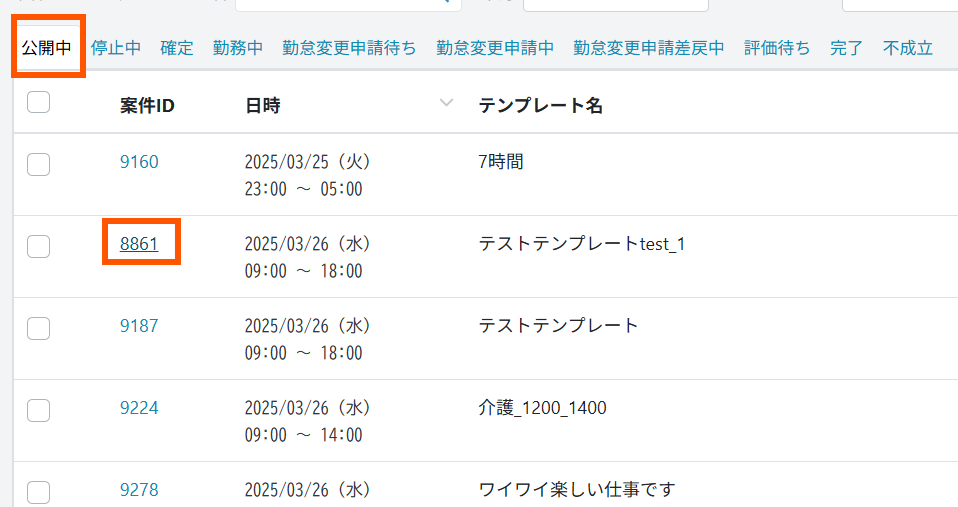Toggle the select-all checkbox in table header
This screenshot has width=958, height=507.
point(38,102)
